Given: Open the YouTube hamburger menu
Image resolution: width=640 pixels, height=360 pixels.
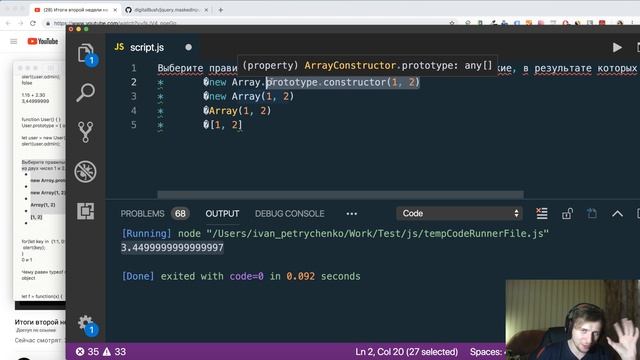Looking at the screenshot, I should (13, 41).
